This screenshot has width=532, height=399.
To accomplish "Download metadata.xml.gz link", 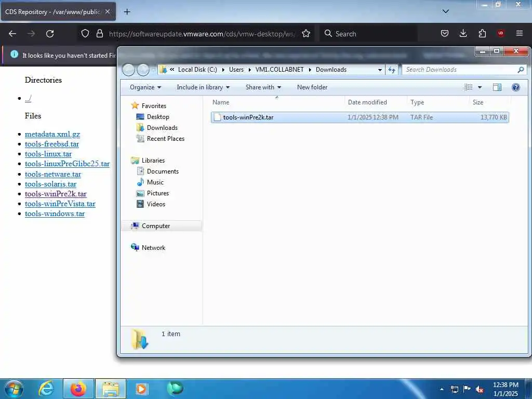I will [x=52, y=134].
